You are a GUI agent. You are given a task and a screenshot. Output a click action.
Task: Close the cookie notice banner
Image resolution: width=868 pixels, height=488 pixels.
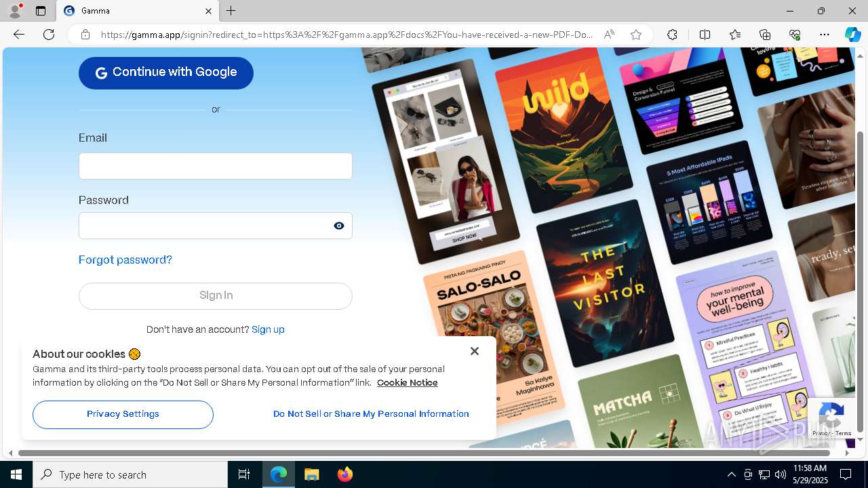pos(475,351)
